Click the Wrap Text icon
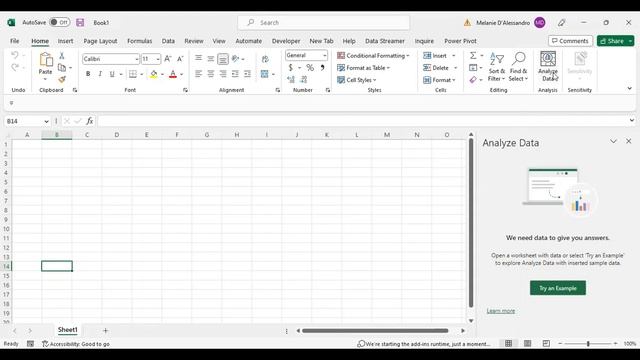The height and width of the screenshot is (360, 640). (265, 59)
